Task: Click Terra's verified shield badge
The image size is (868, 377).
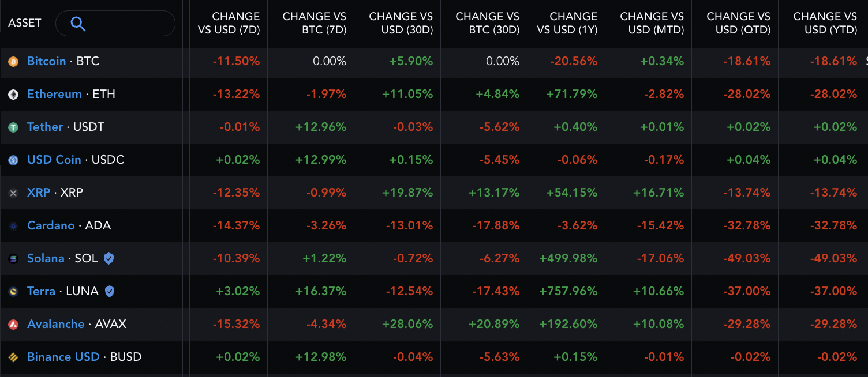Action: coord(110,292)
